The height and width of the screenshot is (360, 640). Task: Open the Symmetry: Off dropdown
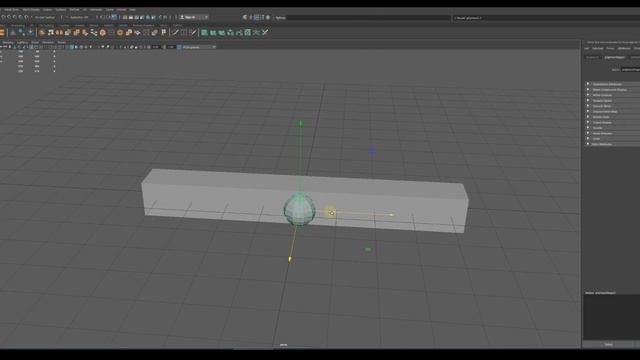pyautogui.click(x=79, y=18)
